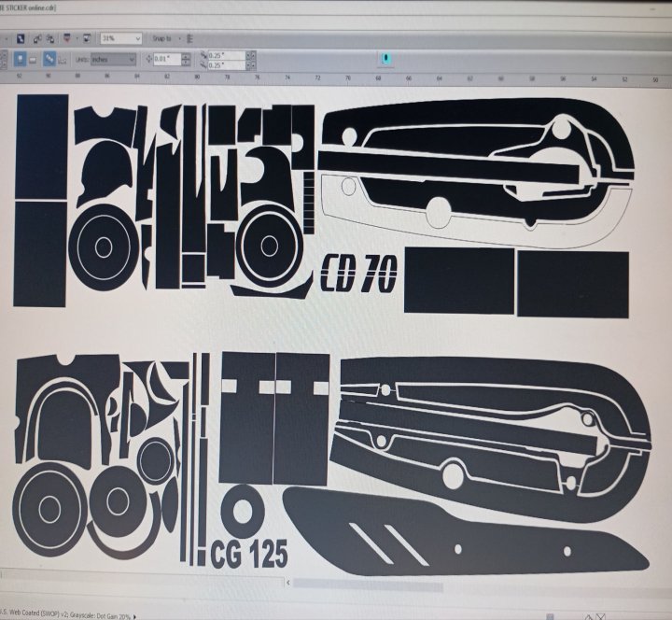Click the fullscreen preview icon left of the zoom box
Screen dimensions: 672x620
pos(87,38)
